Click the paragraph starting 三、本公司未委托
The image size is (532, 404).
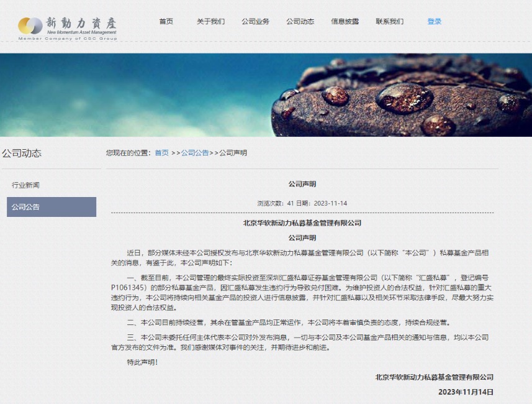point(300,342)
